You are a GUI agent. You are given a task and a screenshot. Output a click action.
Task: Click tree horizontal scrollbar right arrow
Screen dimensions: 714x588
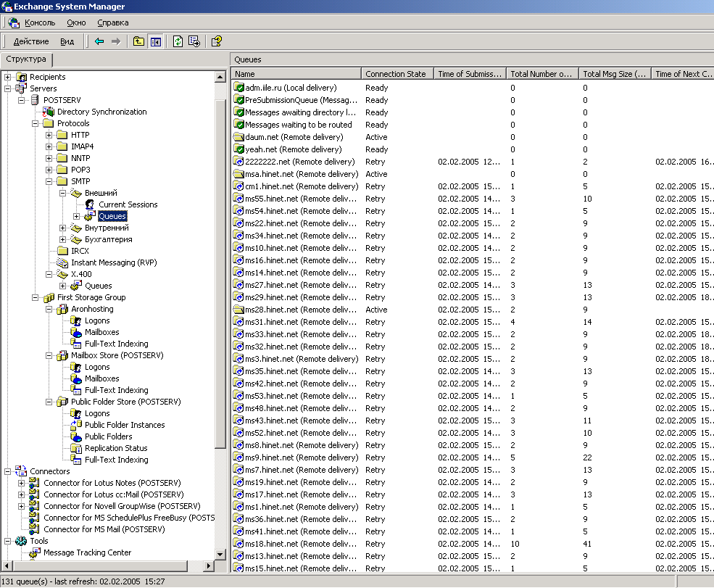209,566
